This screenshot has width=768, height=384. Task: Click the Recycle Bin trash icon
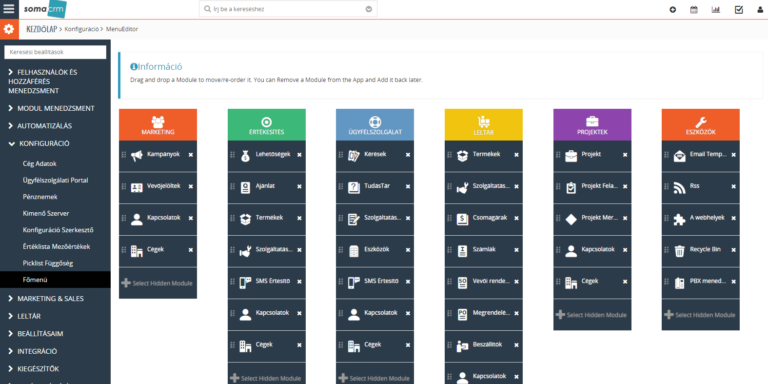679,251
